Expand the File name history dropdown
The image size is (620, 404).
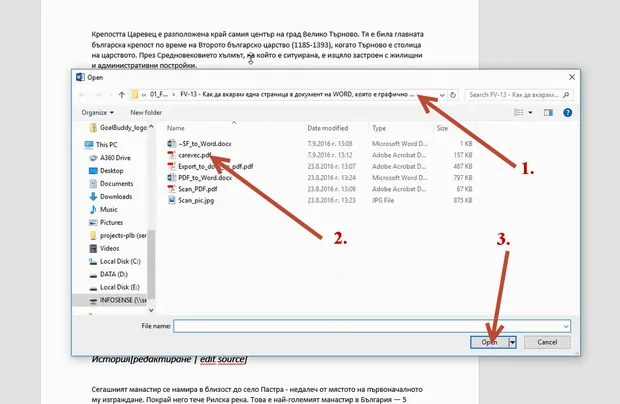[x=566, y=326]
